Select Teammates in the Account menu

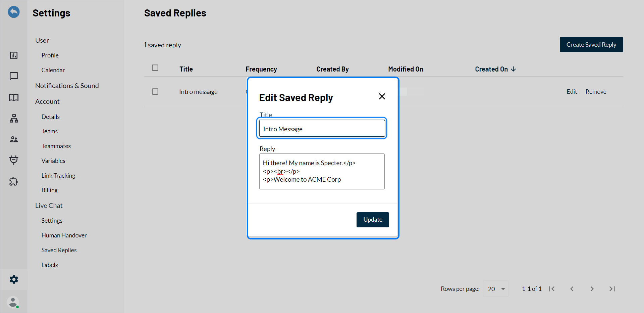pyautogui.click(x=56, y=146)
